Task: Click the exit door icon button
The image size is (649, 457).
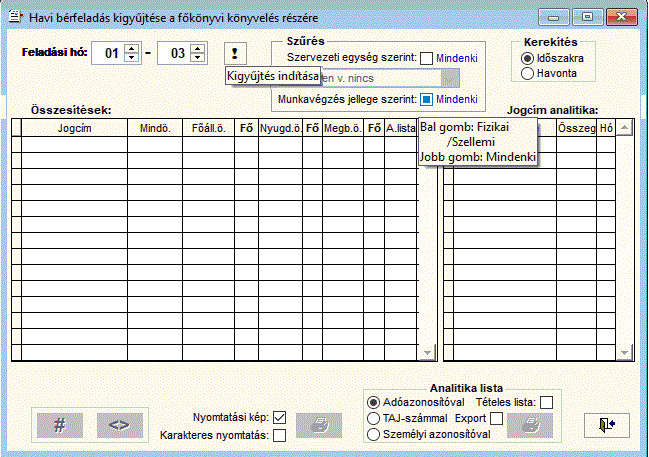Action: (x=606, y=424)
